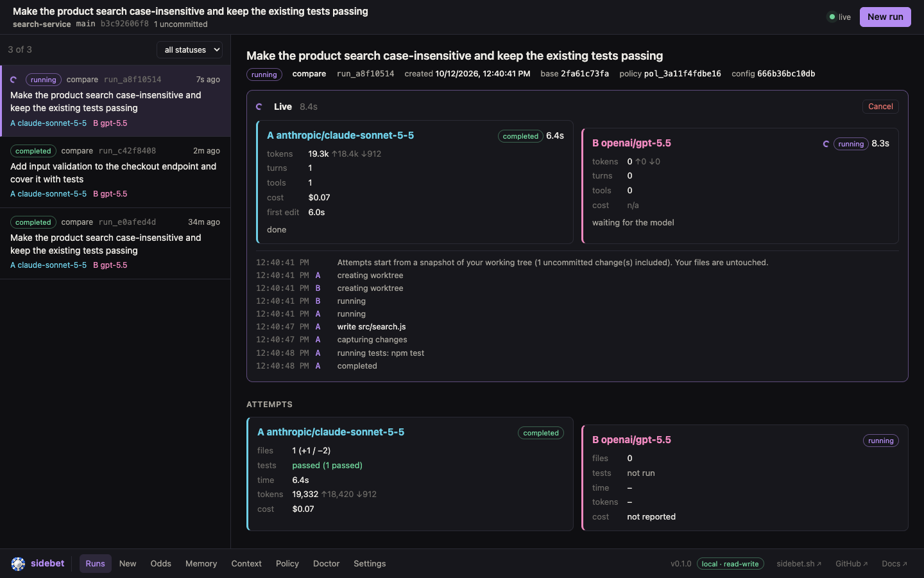Select run_c42f8408 checkout validation entry
This screenshot has width=924, height=578.
(x=116, y=172)
